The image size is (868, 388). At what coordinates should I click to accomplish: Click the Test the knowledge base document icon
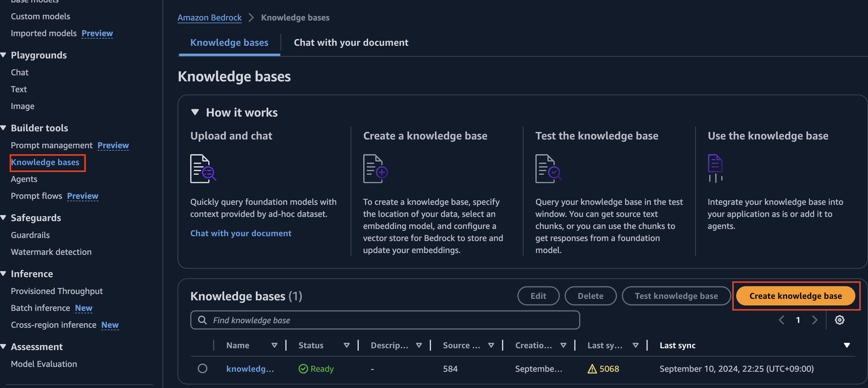549,169
